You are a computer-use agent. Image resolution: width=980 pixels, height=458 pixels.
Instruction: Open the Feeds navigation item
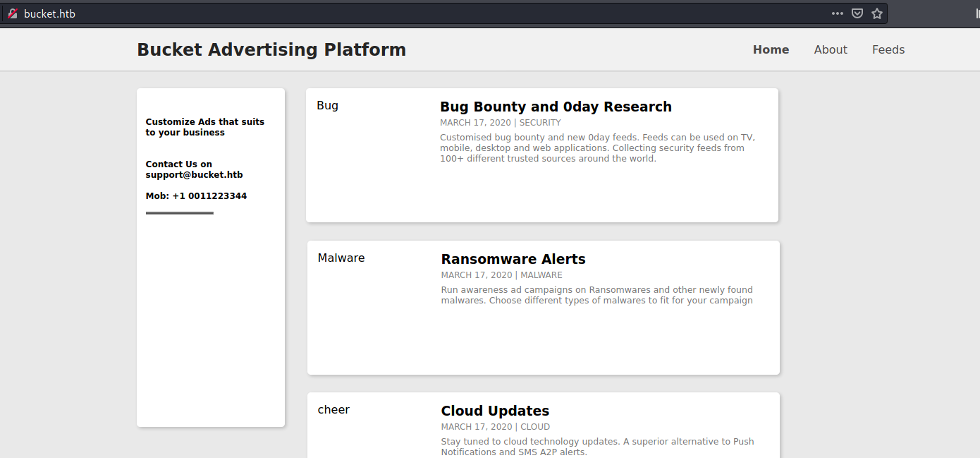(888, 49)
